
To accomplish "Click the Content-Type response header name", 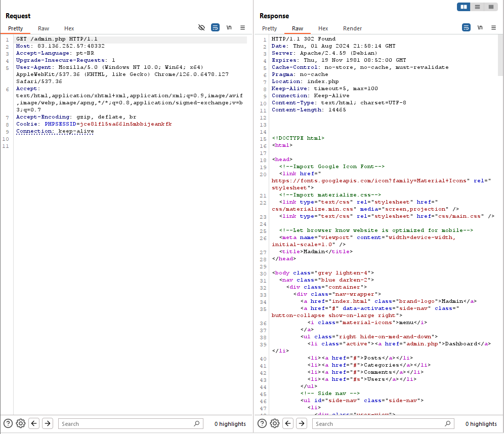I will [293, 103].
